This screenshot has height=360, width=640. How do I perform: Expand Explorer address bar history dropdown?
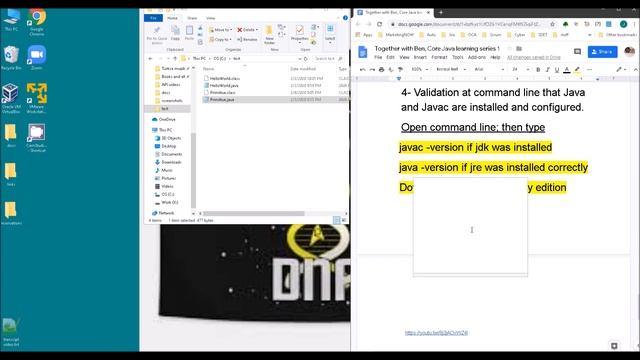pyautogui.click(x=300, y=59)
